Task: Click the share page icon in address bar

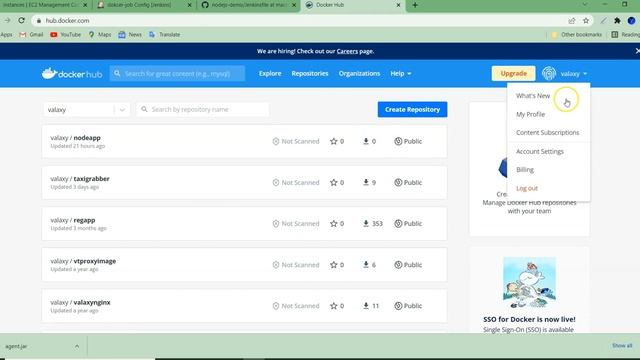Action: click(x=571, y=20)
